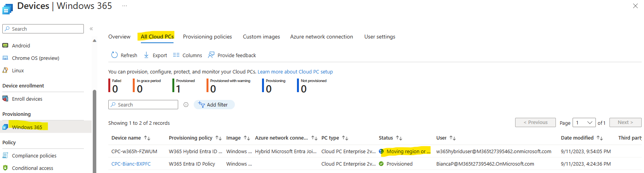
Task: Click the Not provisioned count tile
Action: 312,86
